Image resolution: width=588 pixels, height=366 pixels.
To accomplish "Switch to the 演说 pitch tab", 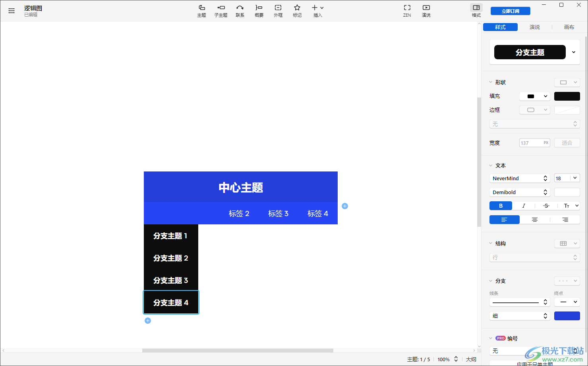I will click(x=535, y=27).
